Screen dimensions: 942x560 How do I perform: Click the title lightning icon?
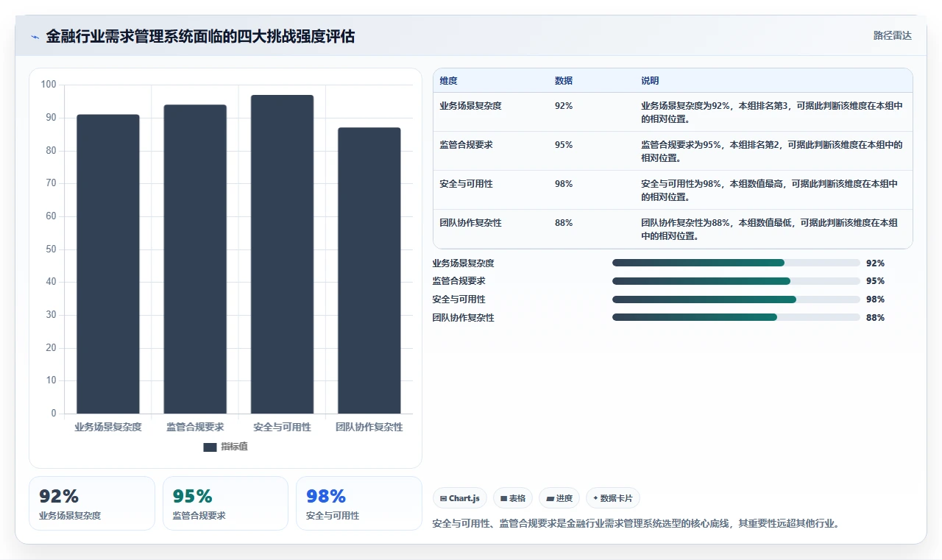35,37
